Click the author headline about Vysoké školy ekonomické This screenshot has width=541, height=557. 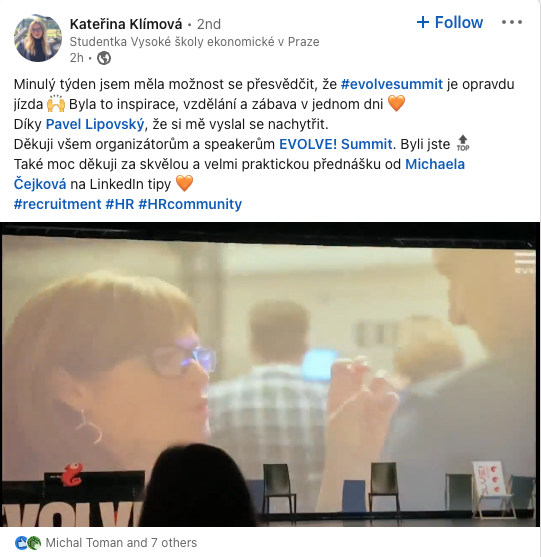coord(194,42)
